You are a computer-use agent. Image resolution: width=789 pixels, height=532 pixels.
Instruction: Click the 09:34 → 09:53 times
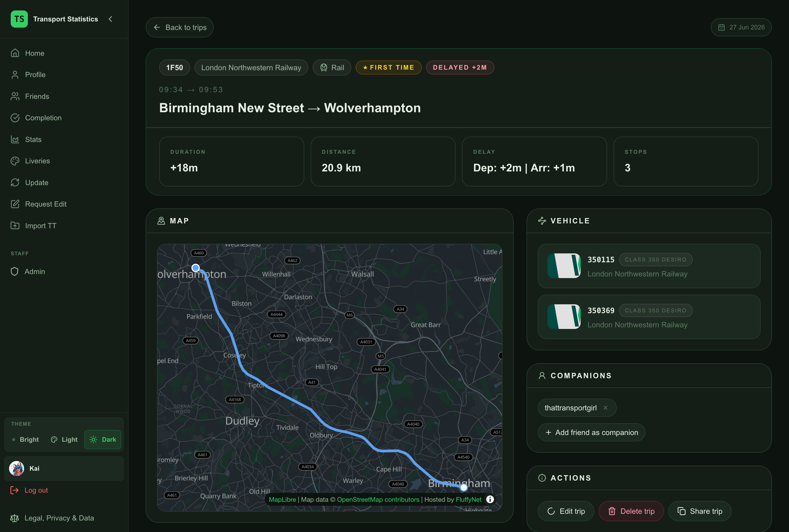[191, 89]
